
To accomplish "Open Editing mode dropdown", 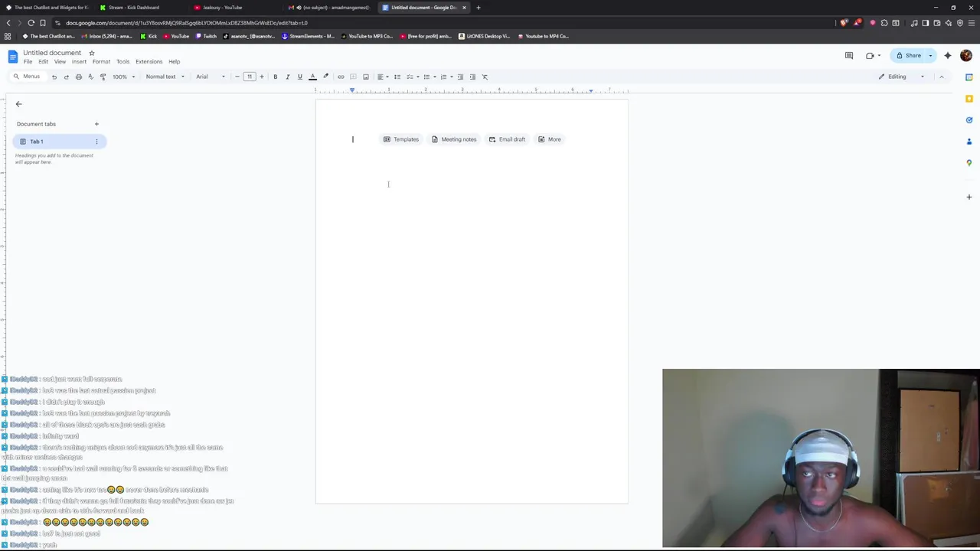I will 901,77.
